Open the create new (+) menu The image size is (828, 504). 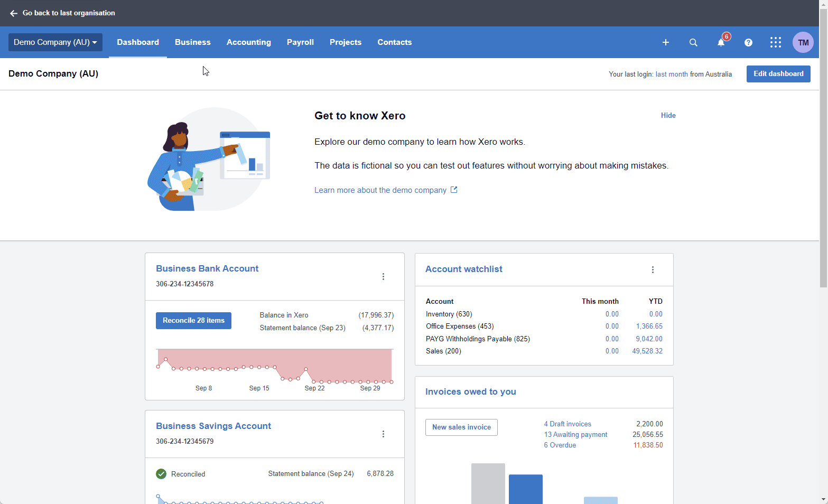[665, 42]
